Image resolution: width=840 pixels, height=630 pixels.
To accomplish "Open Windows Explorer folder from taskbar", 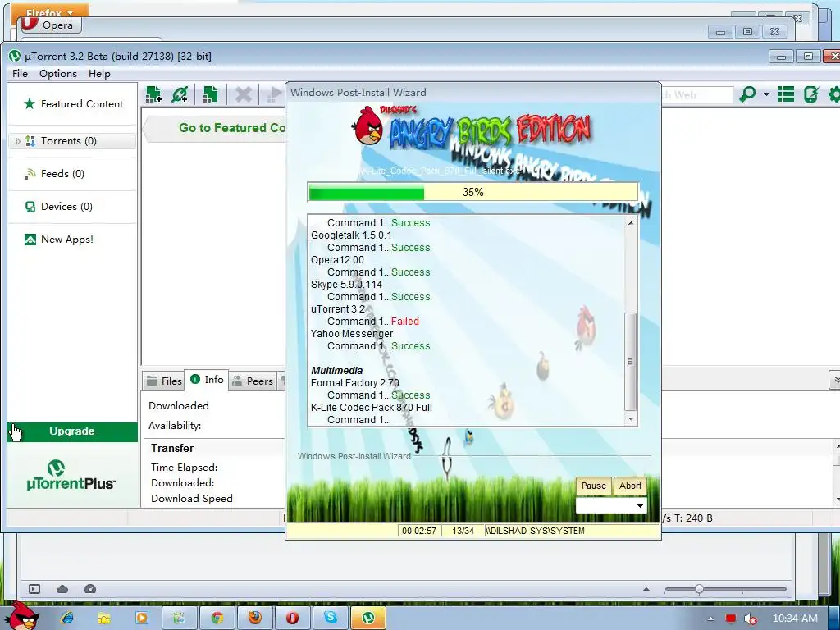I will [x=104, y=619].
